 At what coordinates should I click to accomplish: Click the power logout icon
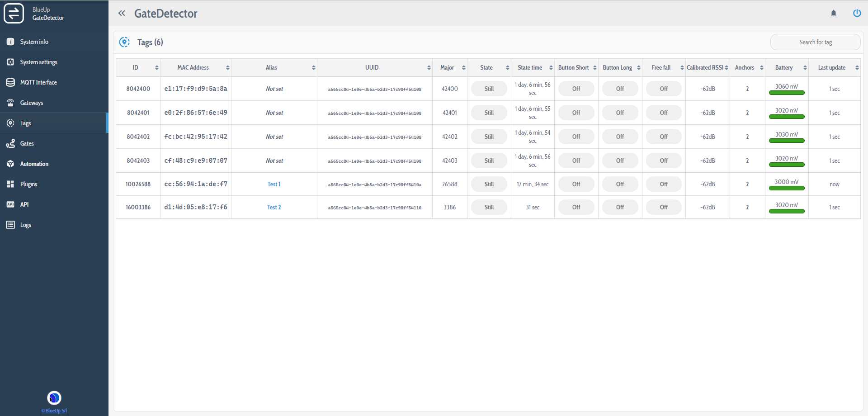[857, 13]
